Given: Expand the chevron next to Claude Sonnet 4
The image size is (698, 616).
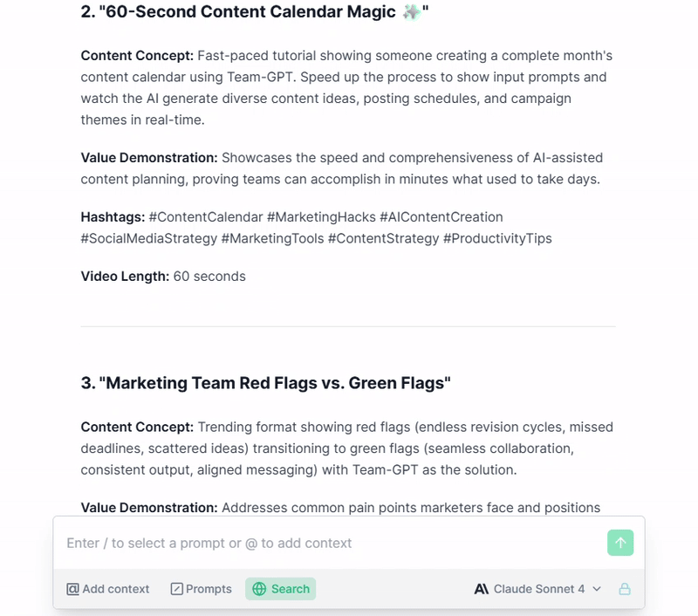Looking at the screenshot, I should tap(597, 589).
